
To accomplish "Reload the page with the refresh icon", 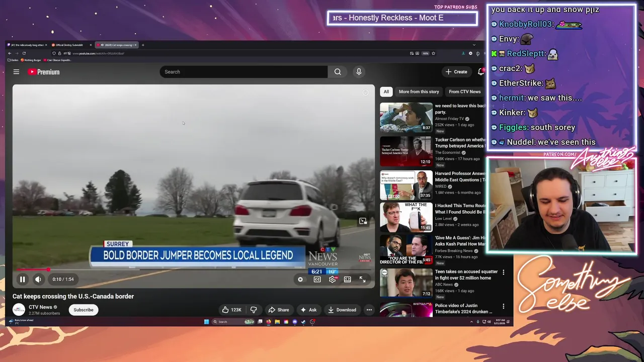I will (x=24, y=53).
